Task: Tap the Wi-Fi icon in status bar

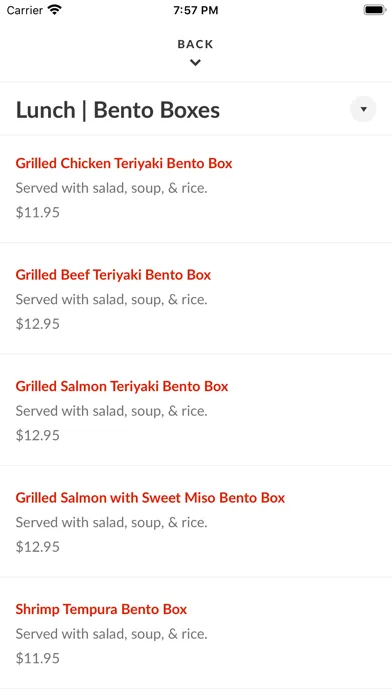Action: point(55,10)
